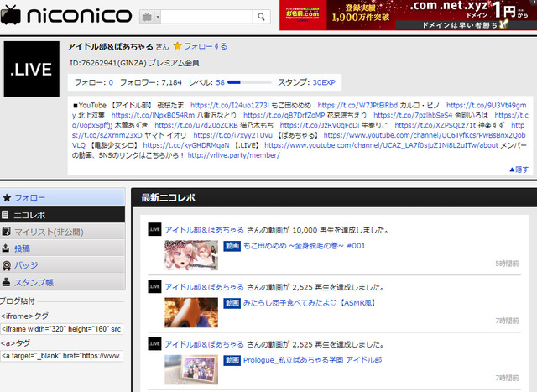Select ニコレポ sidebar tab
Screen dimensions: 537x392
point(62,215)
